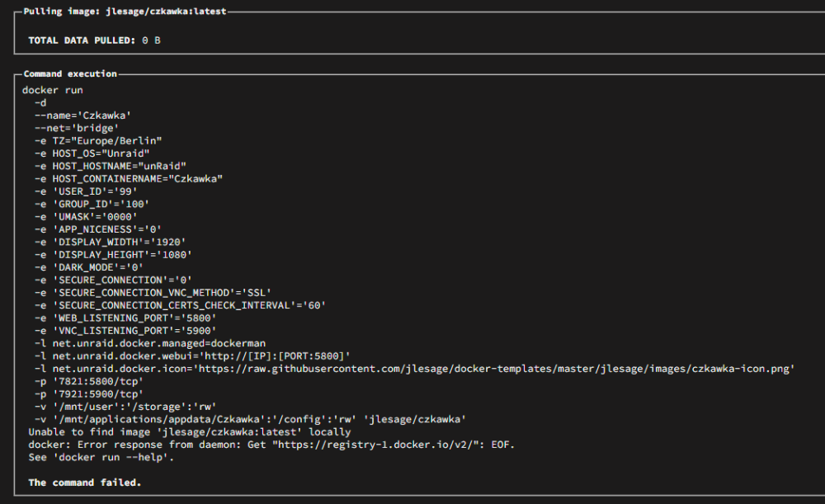This screenshot has width=825, height=504.
Task: Click the 'Command execution' section title
Action: click(70, 73)
